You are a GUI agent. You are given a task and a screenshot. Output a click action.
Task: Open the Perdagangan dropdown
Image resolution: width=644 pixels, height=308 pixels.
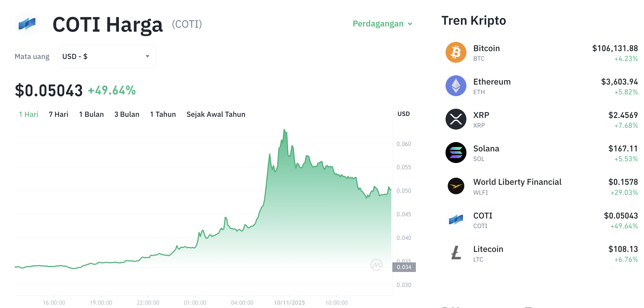click(382, 24)
